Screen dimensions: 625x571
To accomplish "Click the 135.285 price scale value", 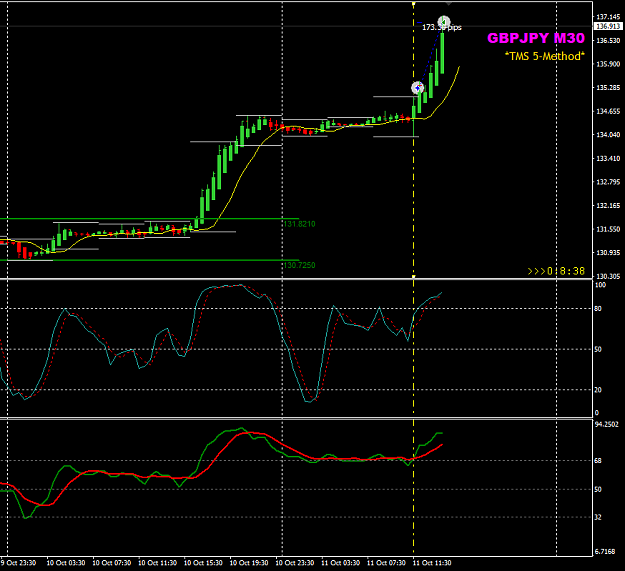I will point(608,88).
